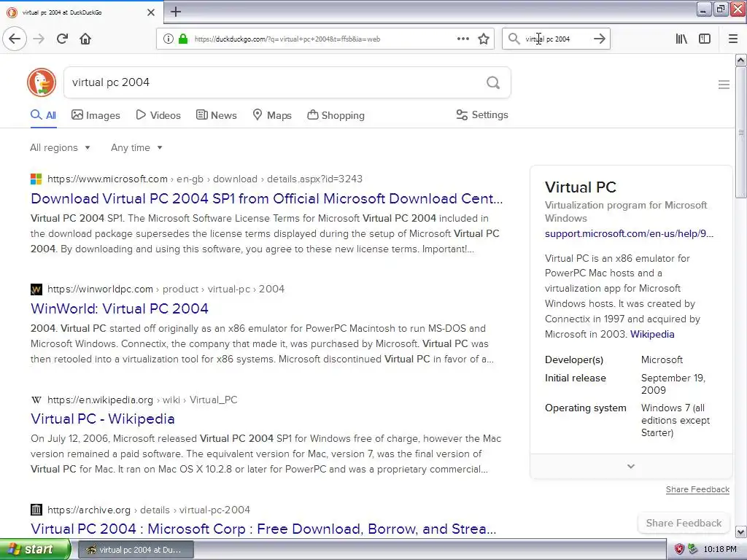Open Virtual PC - Wikipedia result
747x560 pixels.
(x=103, y=419)
